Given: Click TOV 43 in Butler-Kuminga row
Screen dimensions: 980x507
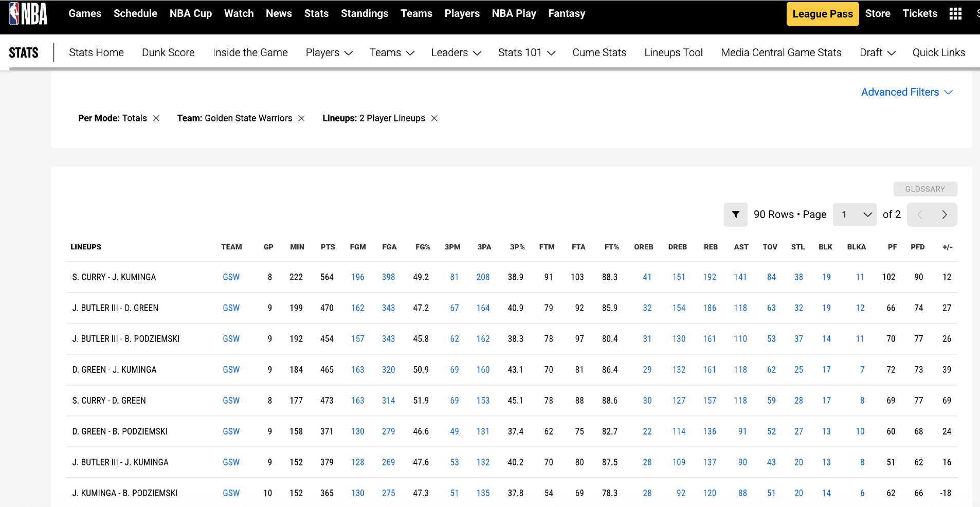Looking at the screenshot, I should (771, 462).
